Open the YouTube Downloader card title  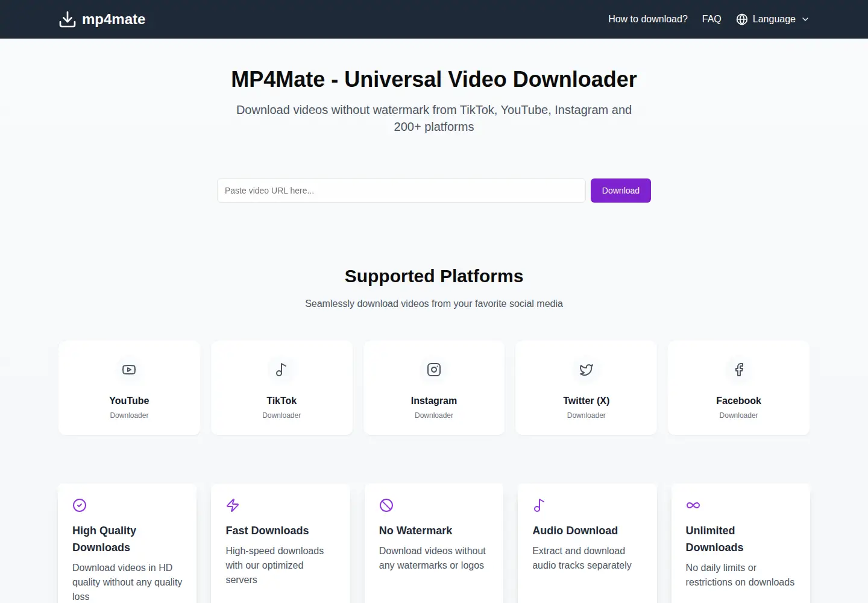click(x=129, y=400)
